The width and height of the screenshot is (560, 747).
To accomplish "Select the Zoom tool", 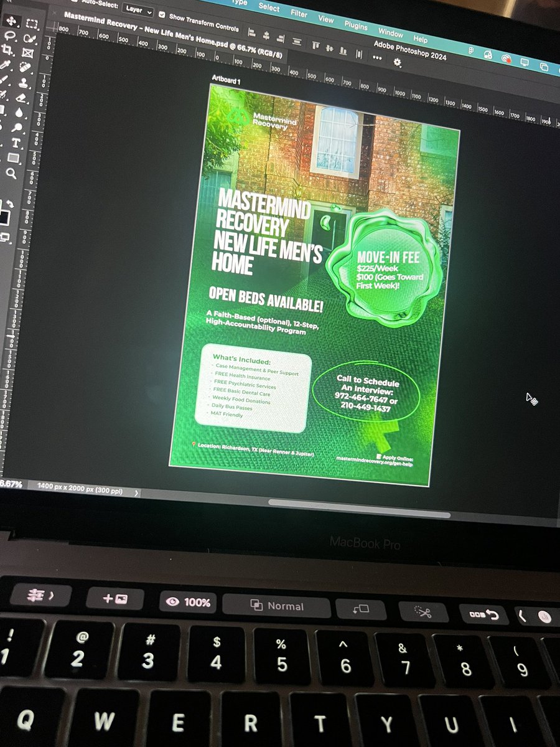I will 12,172.
